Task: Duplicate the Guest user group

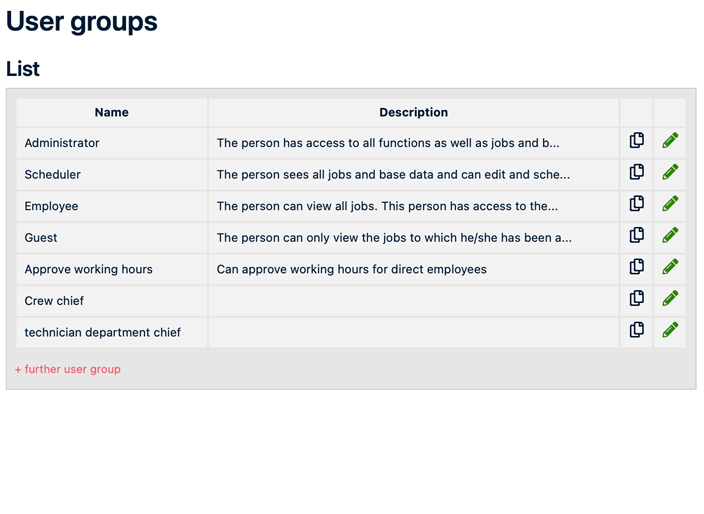Action: [x=636, y=236]
